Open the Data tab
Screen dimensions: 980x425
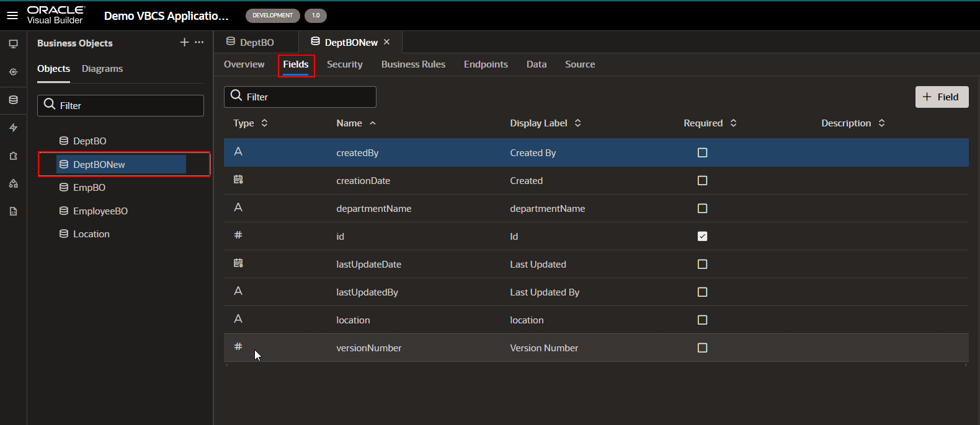click(x=537, y=64)
